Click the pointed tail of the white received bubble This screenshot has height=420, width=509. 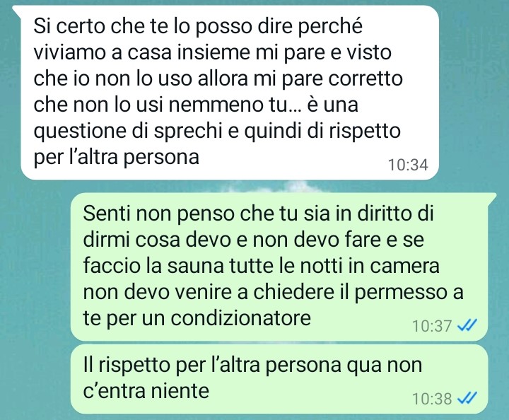(x=17, y=11)
